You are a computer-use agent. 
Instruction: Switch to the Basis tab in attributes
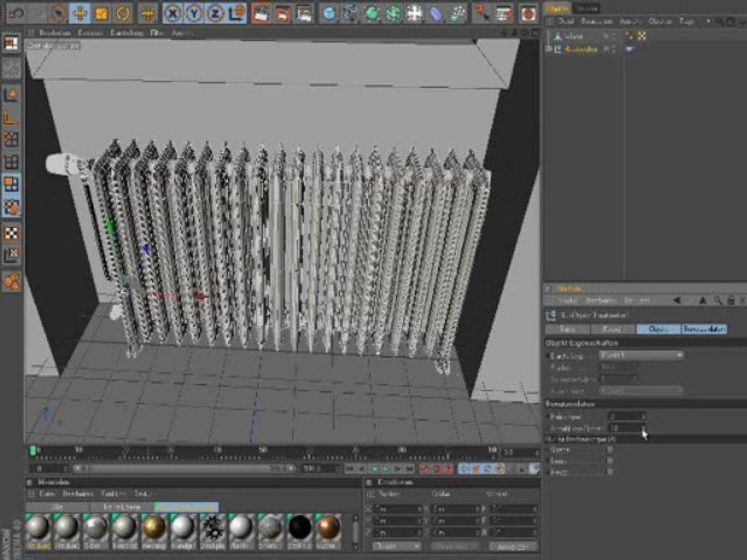(x=567, y=329)
